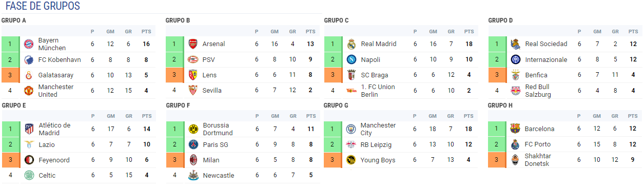Click the Borussia Dortmund crest
This screenshot has width=644, height=190.
pos(193,129)
